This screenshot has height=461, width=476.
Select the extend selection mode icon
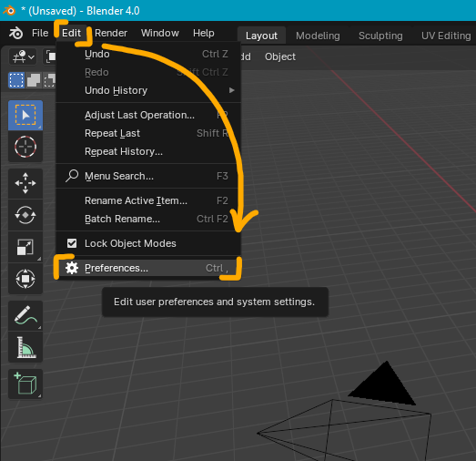(34, 80)
